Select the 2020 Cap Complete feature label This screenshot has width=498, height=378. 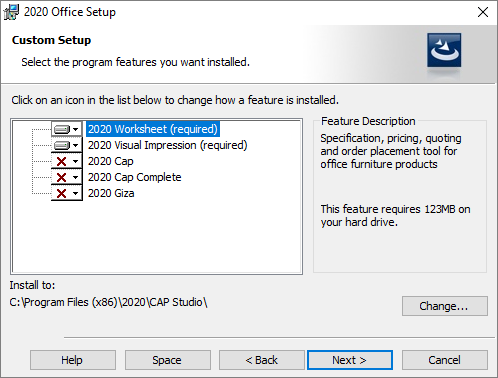tap(134, 177)
